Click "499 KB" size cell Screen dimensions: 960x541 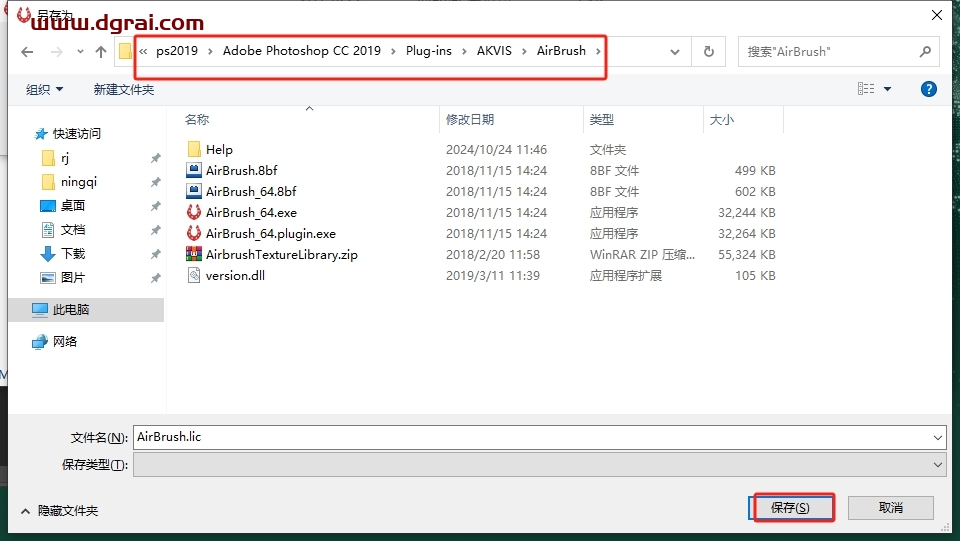[755, 171]
